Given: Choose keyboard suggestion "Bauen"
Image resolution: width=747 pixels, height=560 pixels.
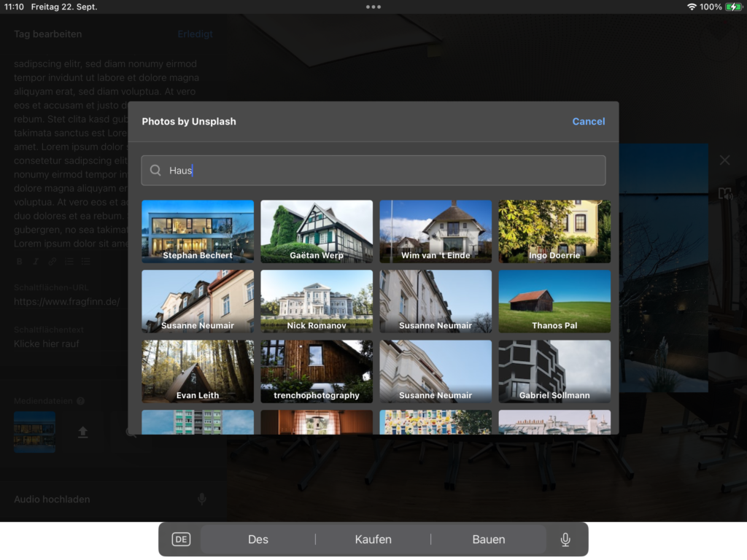Looking at the screenshot, I should coord(488,540).
